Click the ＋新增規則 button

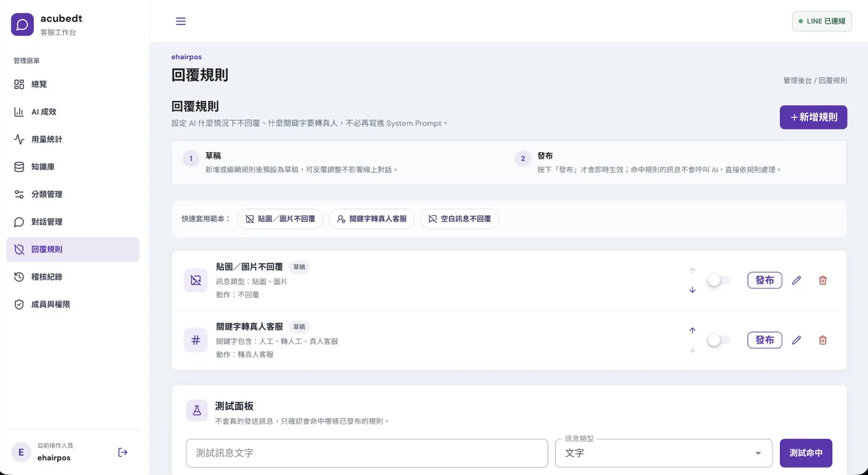(813, 117)
